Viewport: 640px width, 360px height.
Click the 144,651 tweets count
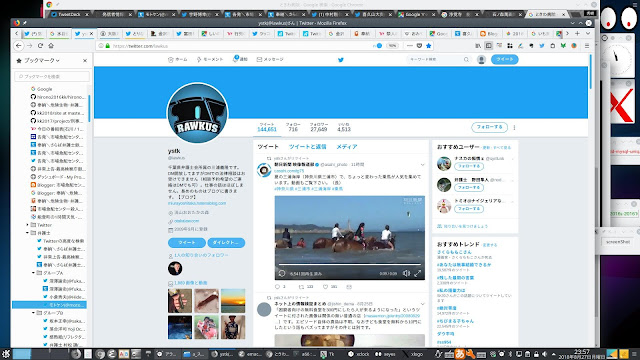coord(267,129)
